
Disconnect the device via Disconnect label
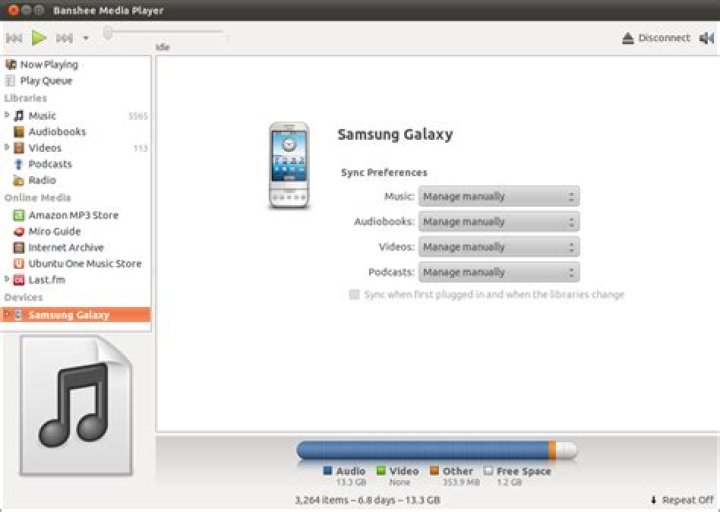pos(664,38)
